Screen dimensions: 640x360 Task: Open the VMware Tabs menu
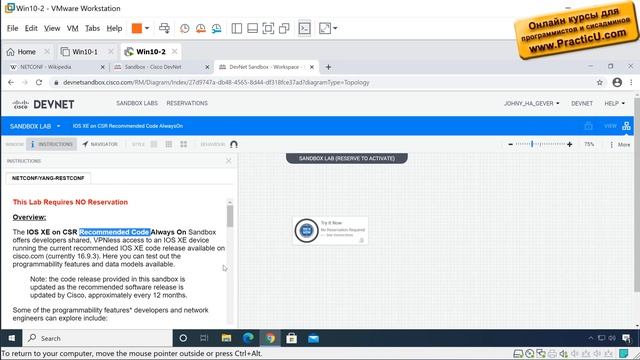pyautogui.click(x=92, y=28)
